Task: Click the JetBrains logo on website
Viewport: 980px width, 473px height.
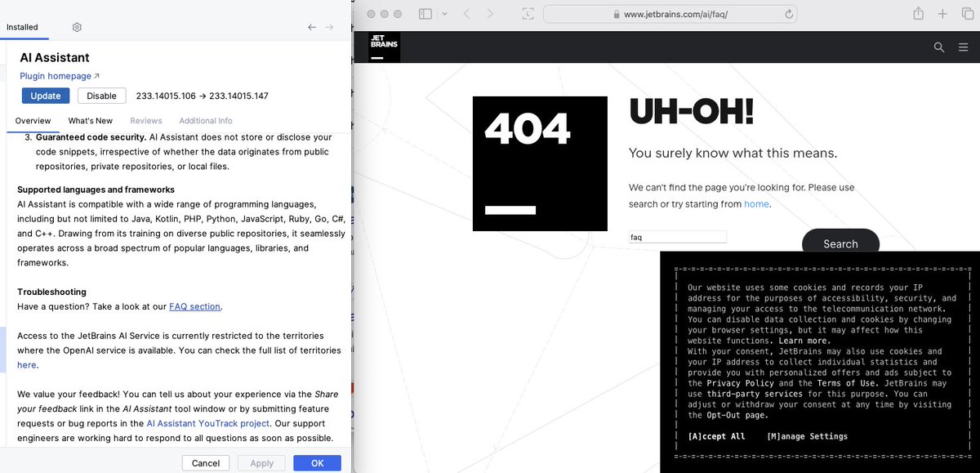Action: pyautogui.click(x=384, y=47)
